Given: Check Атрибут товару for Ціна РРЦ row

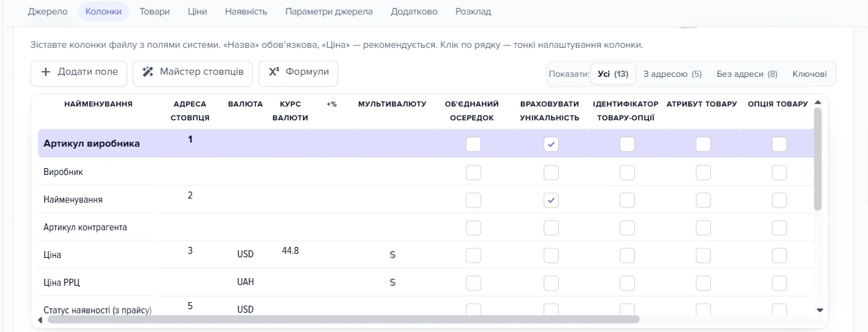Looking at the screenshot, I should tap(703, 283).
